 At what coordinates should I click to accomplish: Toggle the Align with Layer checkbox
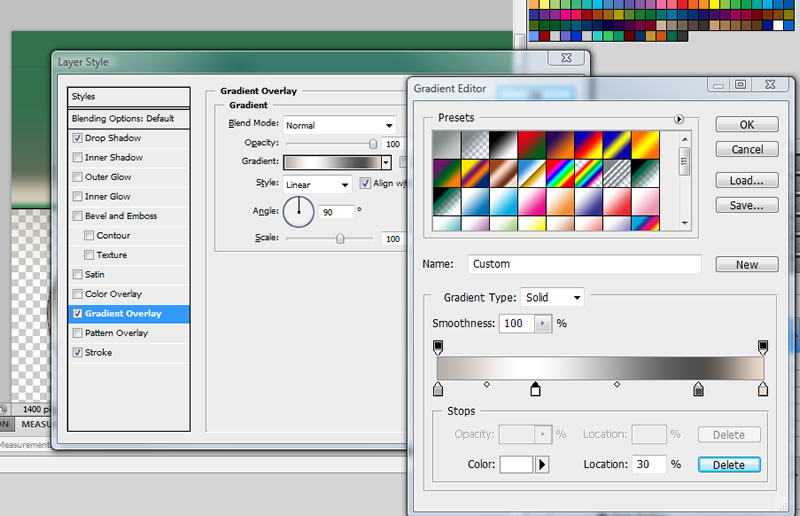click(x=365, y=183)
